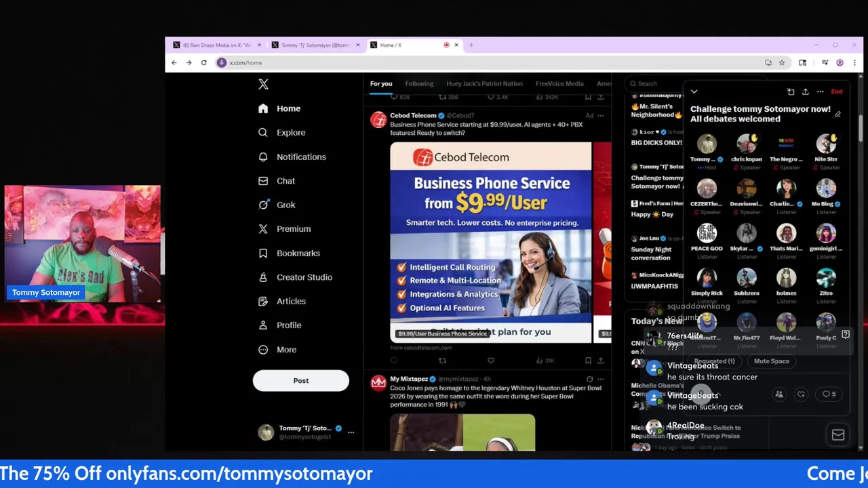The height and width of the screenshot is (488, 868).
Task: Open host Tommy's avatar in the Space
Action: 707,144
